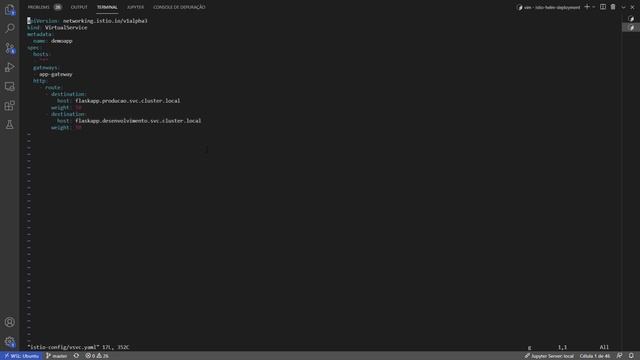Click networking.istio.io/v1alpha3 apiVersion value
Image resolution: width=640 pixels, height=360 pixels.
pyautogui.click(x=105, y=21)
